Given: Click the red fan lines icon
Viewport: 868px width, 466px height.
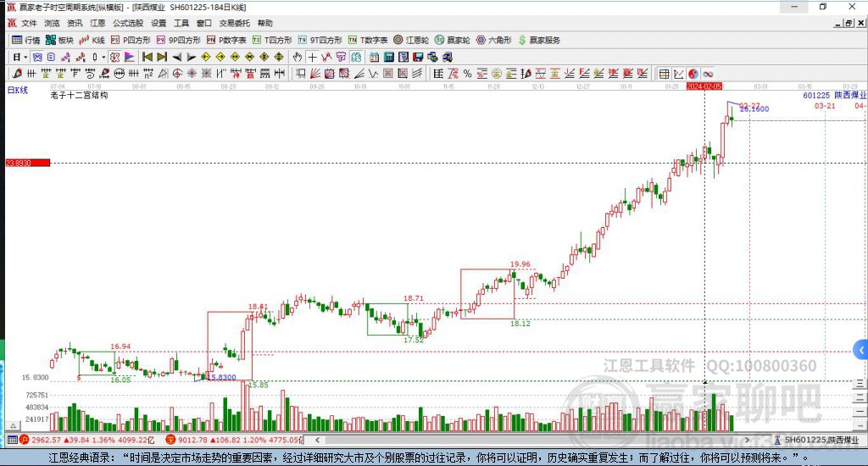Looking at the screenshot, I should [x=315, y=73].
